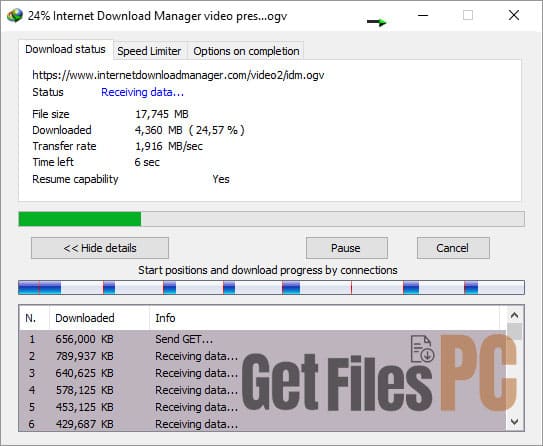This screenshot has height=446, width=543.
Task: Click the time left value 6 sec
Action: (147, 162)
